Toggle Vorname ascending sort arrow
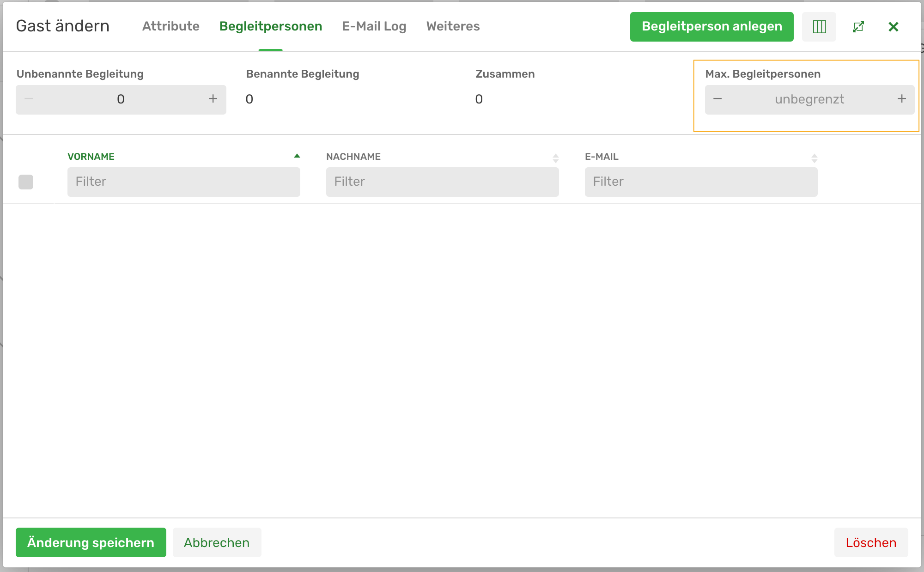Viewport: 924px width, 572px height. pyautogui.click(x=297, y=156)
